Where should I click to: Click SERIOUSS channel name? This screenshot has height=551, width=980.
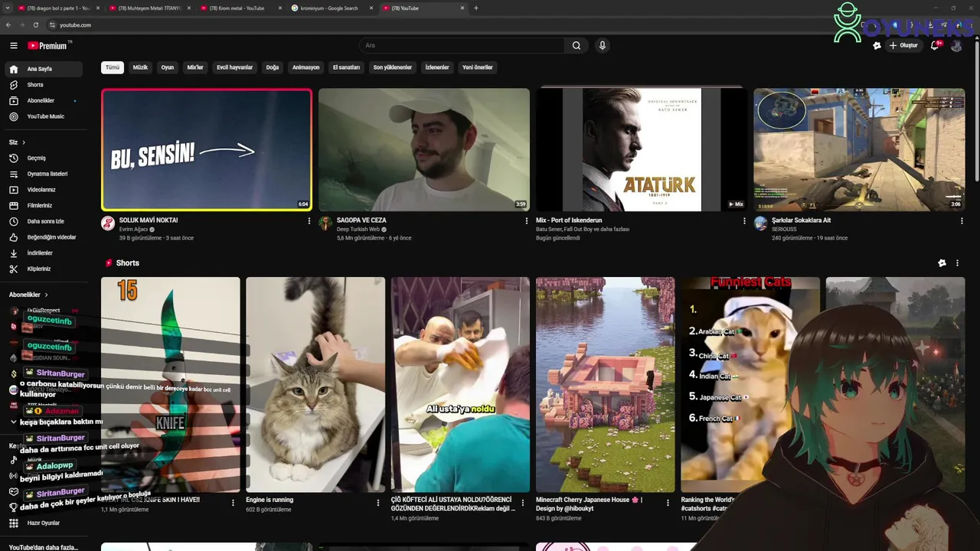[784, 230]
